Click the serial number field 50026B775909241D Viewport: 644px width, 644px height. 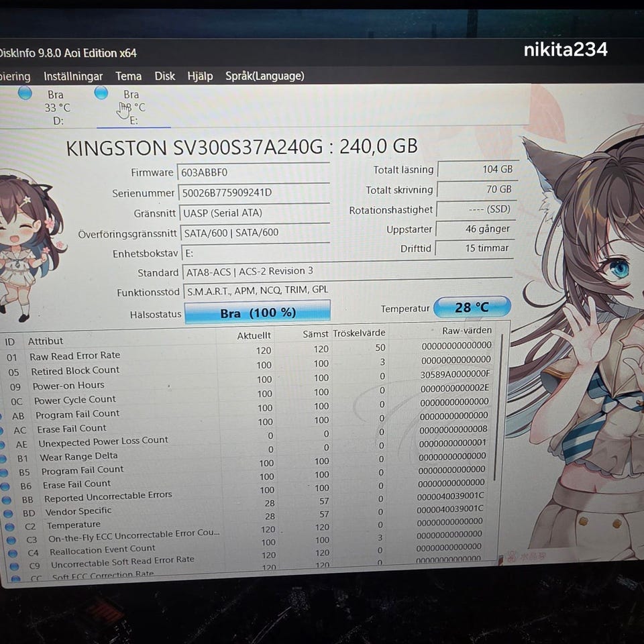point(255,193)
